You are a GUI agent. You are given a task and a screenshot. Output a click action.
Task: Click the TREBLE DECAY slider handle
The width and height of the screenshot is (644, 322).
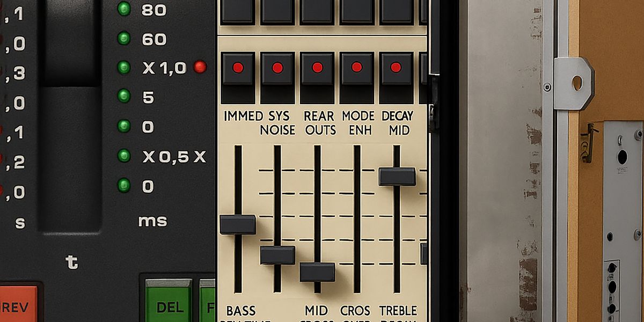tap(397, 177)
